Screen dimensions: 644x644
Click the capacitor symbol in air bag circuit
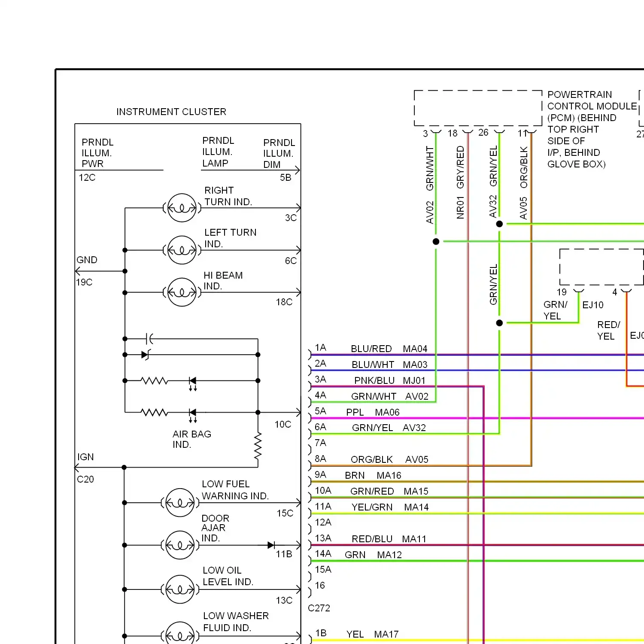coord(149,339)
